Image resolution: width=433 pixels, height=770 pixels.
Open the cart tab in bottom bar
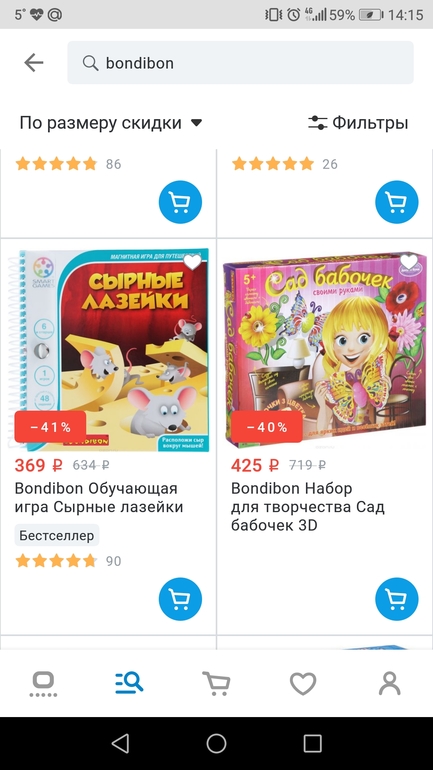click(216, 683)
